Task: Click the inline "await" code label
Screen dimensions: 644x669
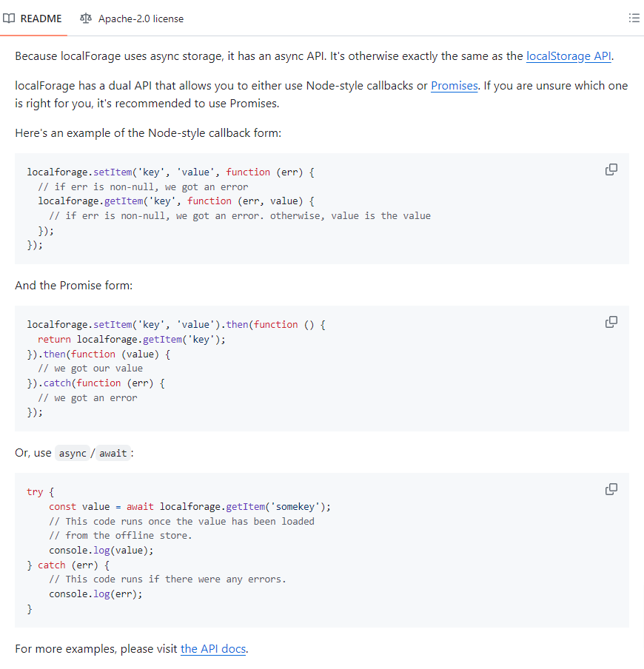Action: click(113, 454)
